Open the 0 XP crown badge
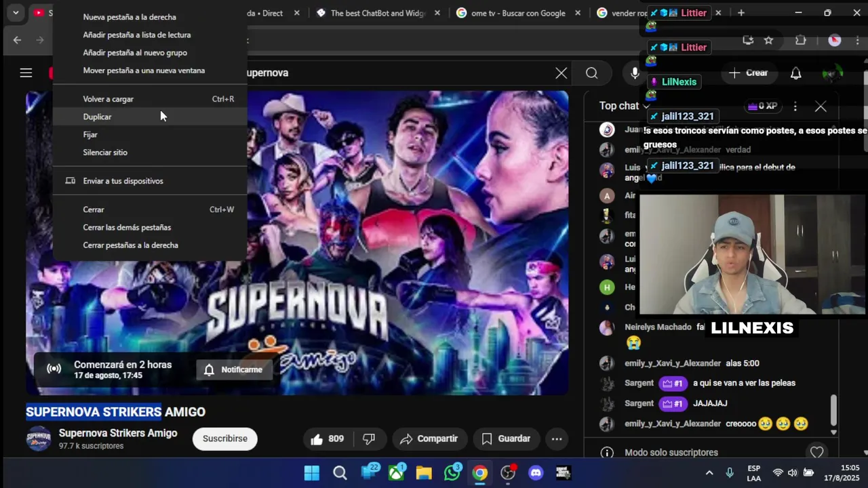868x488 pixels. click(x=762, y=106)
